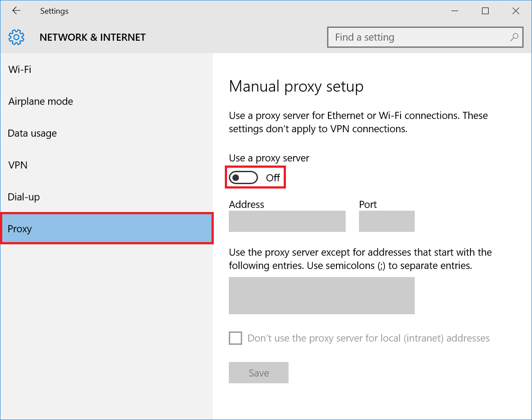Click the Port input box
This screenshot has height=420, width=532.
click(x=386, y=221)
